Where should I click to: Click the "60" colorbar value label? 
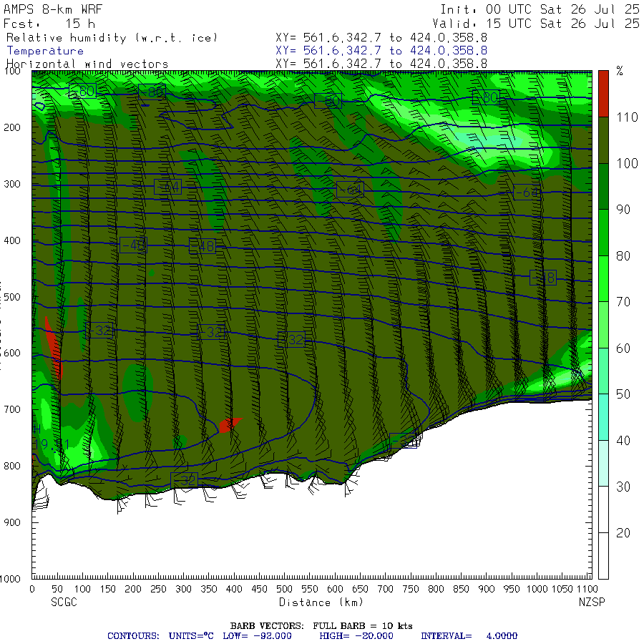pyautogui.click(x=623, y=348)
